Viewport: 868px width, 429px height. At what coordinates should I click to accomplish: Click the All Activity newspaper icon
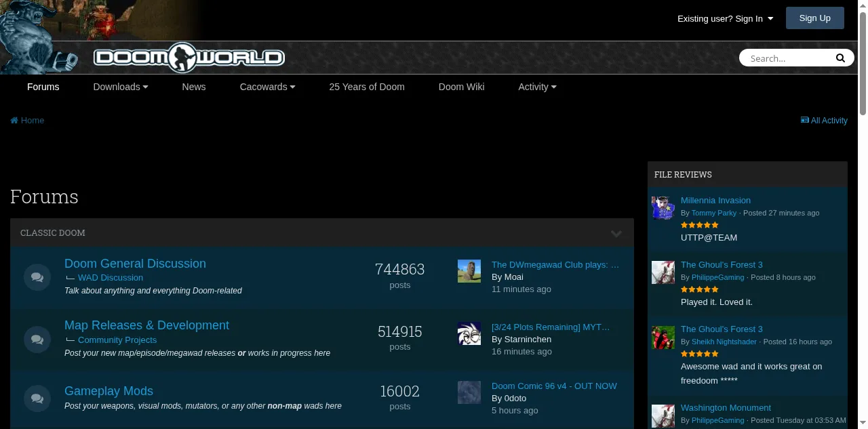[805, 120]
